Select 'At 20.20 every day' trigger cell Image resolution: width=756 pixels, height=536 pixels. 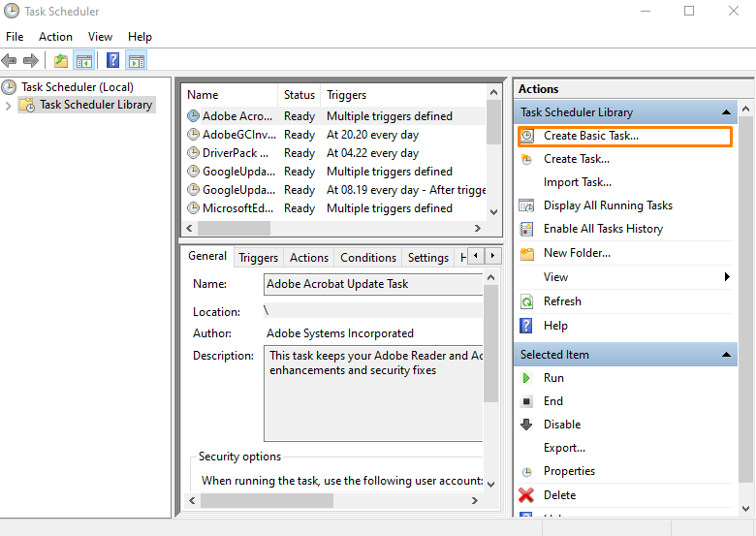coord(373,135)
